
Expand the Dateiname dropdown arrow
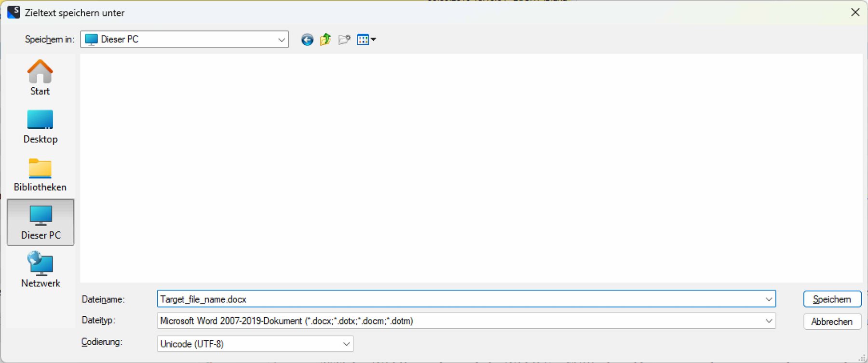pos(768,299)
